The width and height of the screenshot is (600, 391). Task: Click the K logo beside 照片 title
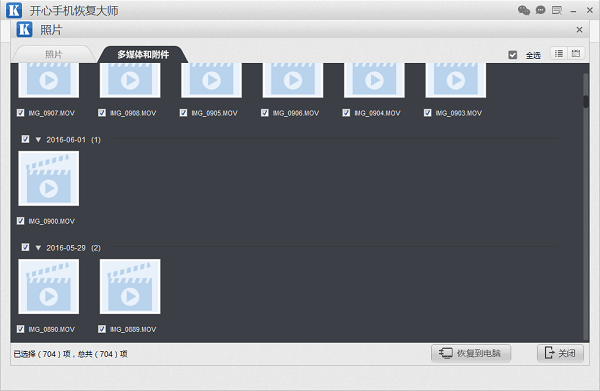pyautogui.click(x=24, y=29)
